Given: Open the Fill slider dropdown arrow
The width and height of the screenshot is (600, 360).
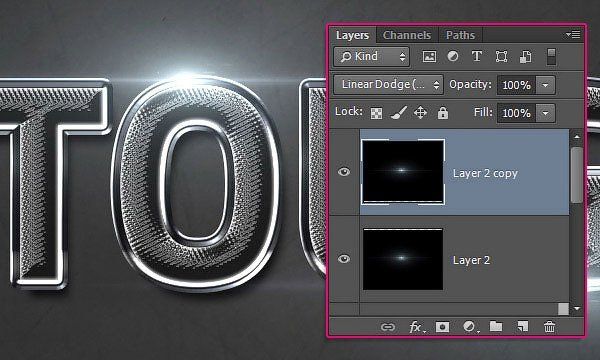Looking at the screenshot, I should coord(546,113).
